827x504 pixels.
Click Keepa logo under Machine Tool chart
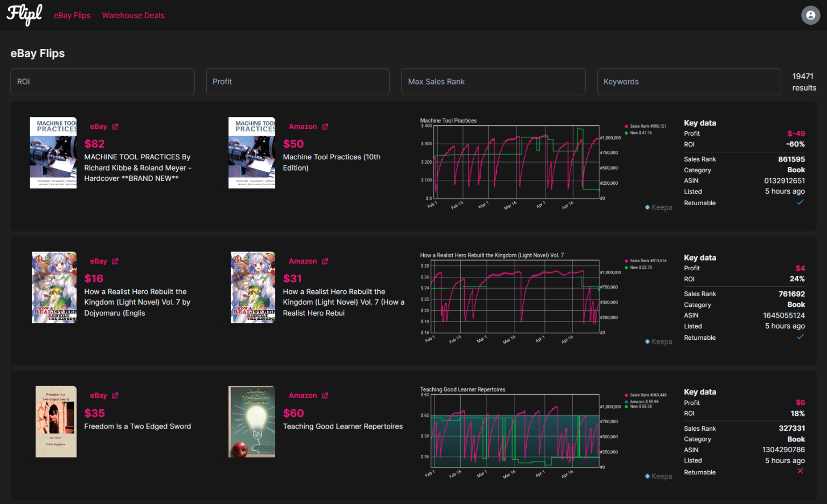click(x=658, y=207)
